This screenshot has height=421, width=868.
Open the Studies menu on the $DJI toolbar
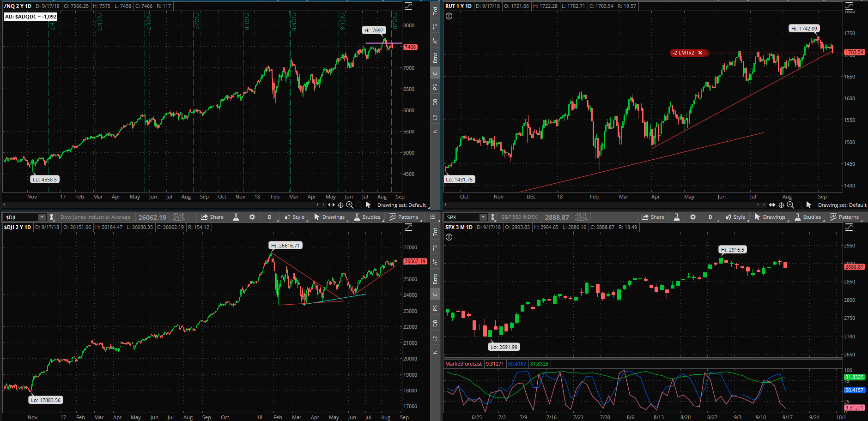(367, 217)
